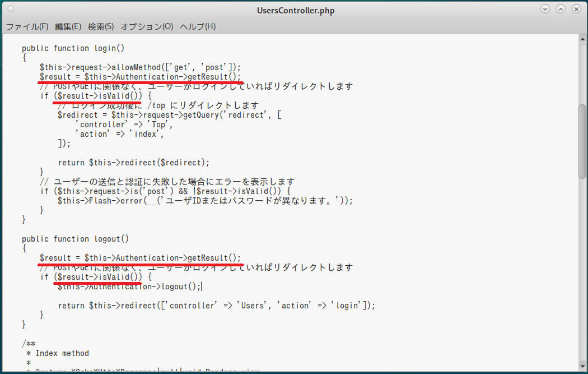Screen dimensions: 588x374
Task: Open the 検索(S) menu
Action: pyautogui.click(x=101, y=26)
